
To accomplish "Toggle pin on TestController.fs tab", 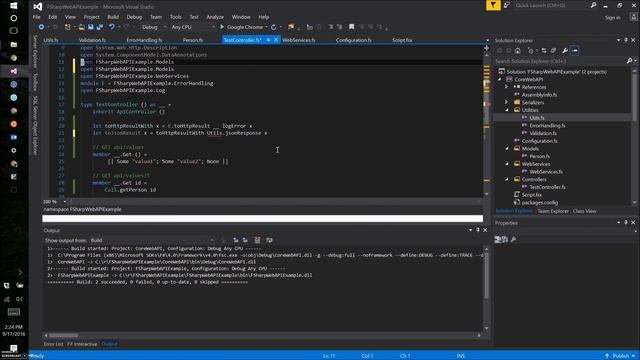I will click(x=268, y=40).
